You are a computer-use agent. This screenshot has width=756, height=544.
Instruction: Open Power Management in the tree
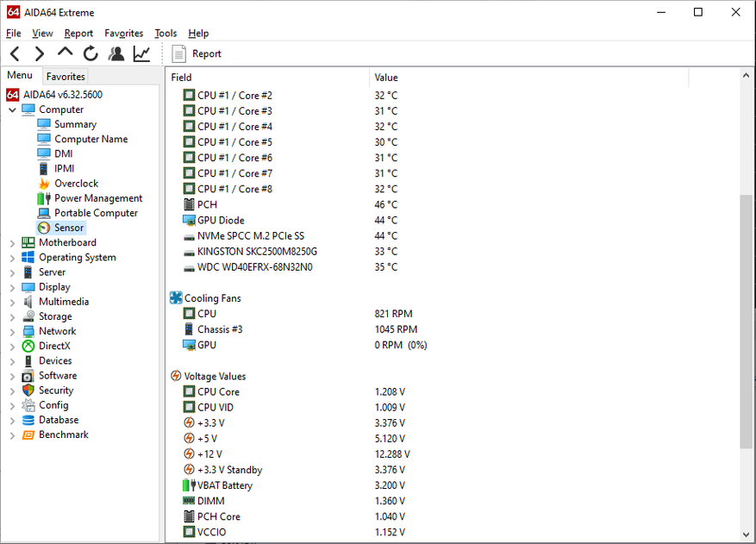(x=98, y=198)
